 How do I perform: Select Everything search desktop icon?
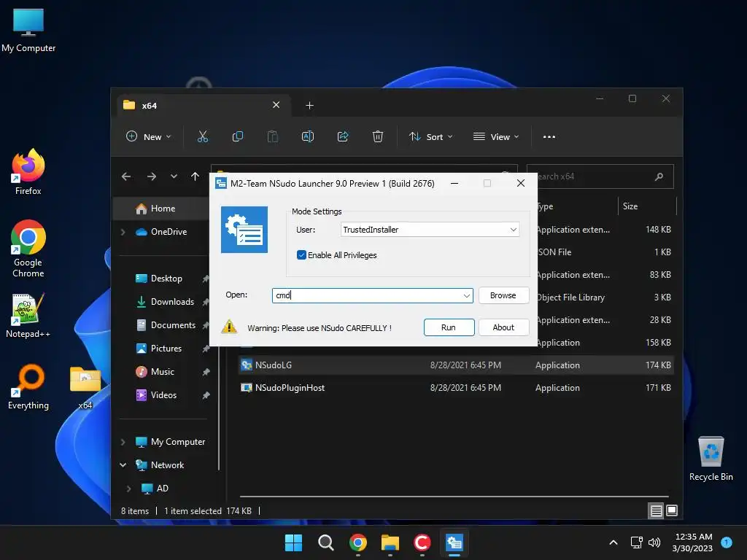[x=28, y=386]
